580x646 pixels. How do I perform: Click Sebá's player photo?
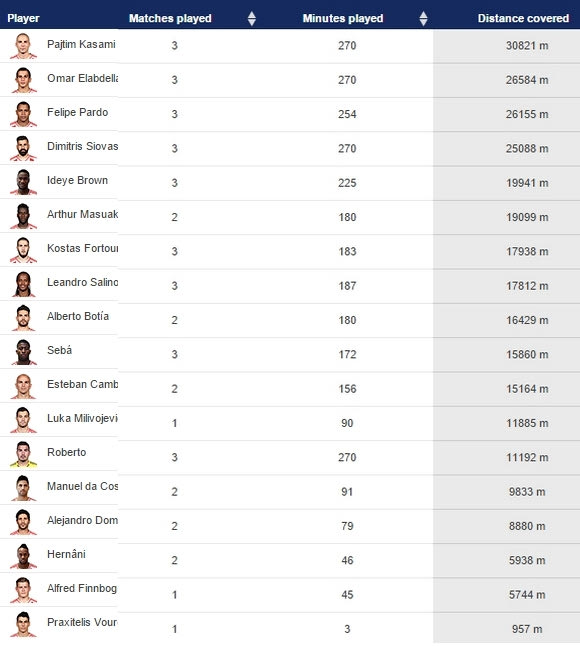[x=23, y=352]
